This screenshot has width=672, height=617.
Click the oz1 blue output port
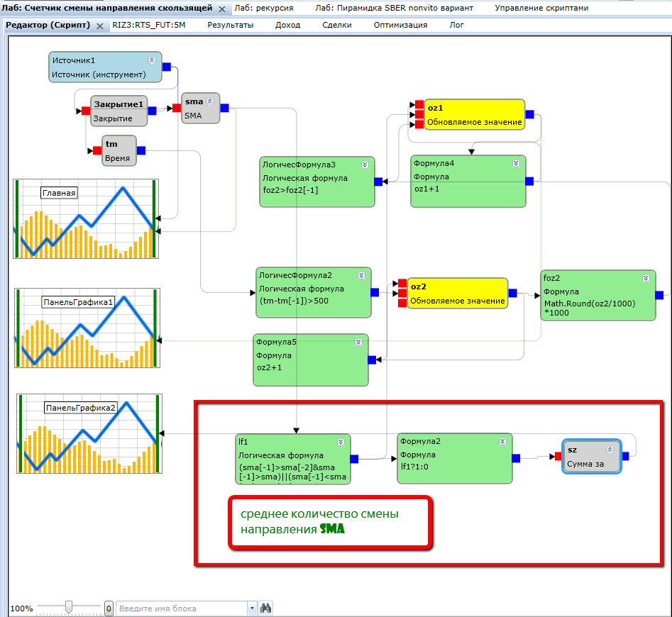[x=529, y=114]
